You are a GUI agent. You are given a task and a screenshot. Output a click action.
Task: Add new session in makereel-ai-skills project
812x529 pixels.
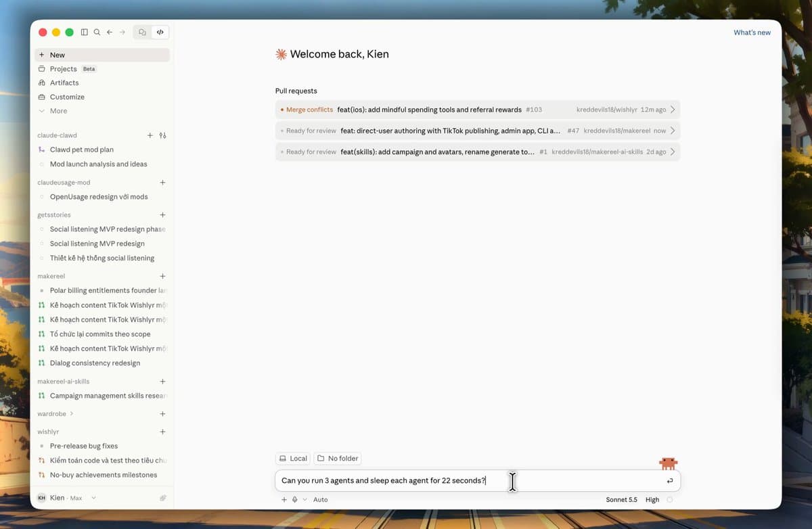tap(162, 382)
